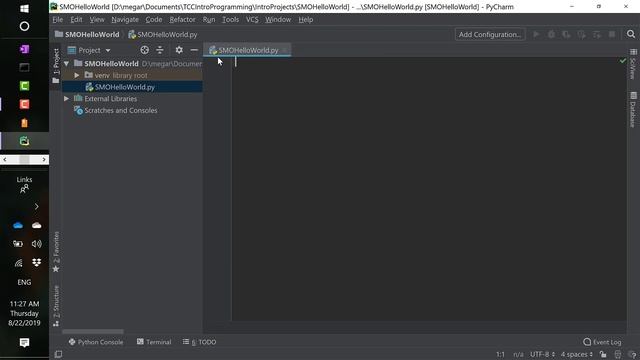This screenshot has height=360, width=640.
Task: Open the View menu
Action: point(97,20)
